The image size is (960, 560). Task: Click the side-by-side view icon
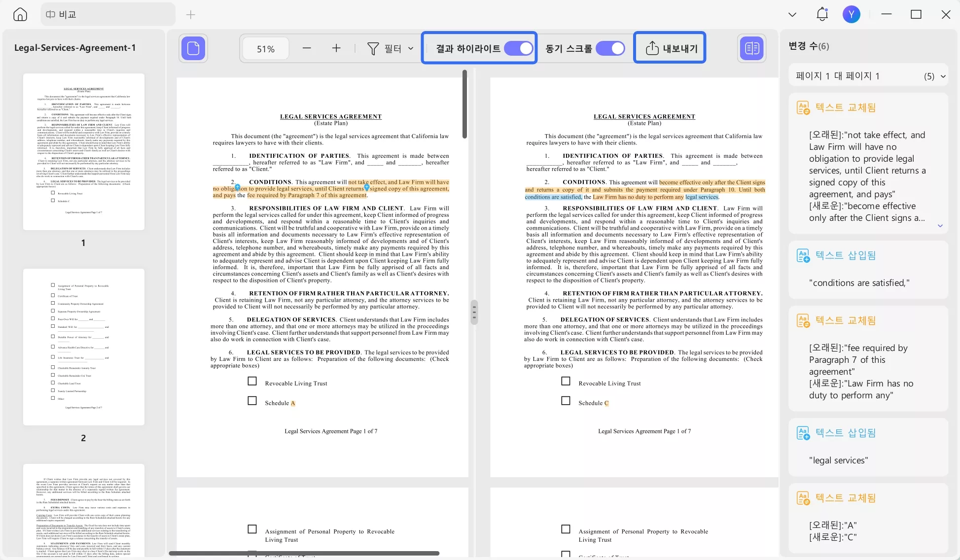click(751, 48)
